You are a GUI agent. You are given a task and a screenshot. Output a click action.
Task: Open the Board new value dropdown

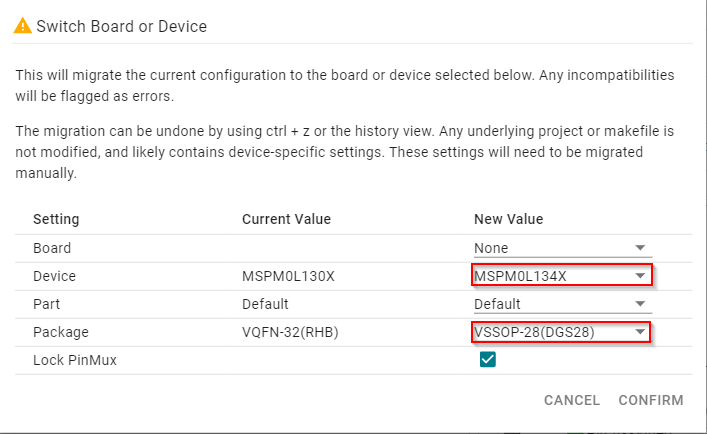(x=561, y=248)
